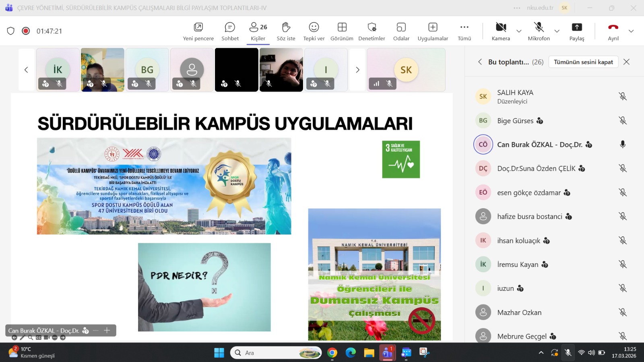Open title bar more options dots
The image size is (644, 362).
click(517, 8)
